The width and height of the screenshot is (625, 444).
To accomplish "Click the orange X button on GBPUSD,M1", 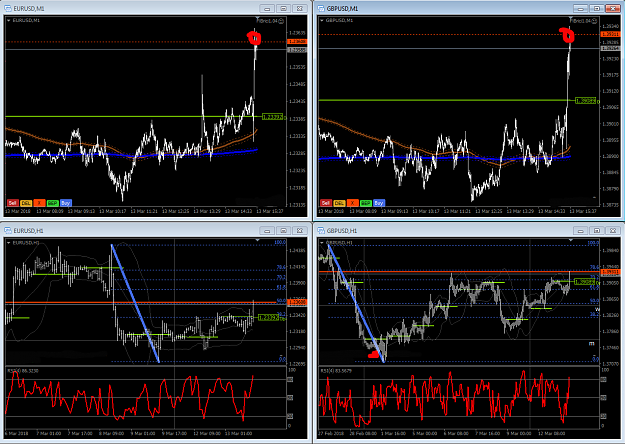I will click(352, 203).
